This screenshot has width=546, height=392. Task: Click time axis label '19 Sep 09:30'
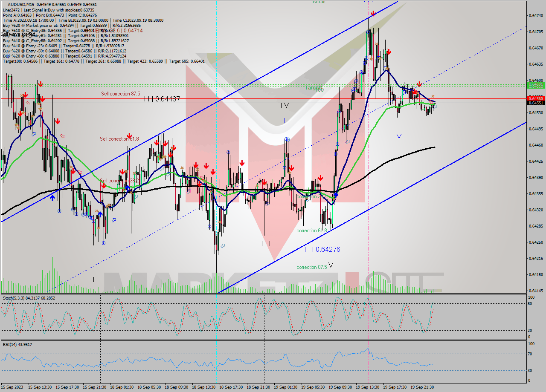[340, 387]
